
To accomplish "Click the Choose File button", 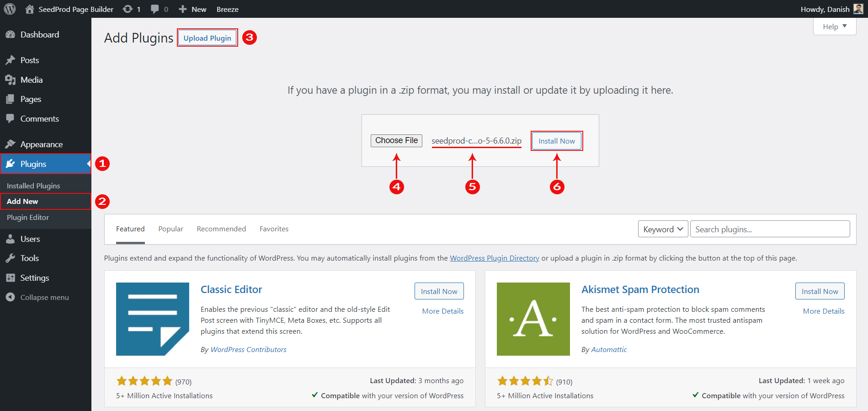I will click(x=397, y=140).
